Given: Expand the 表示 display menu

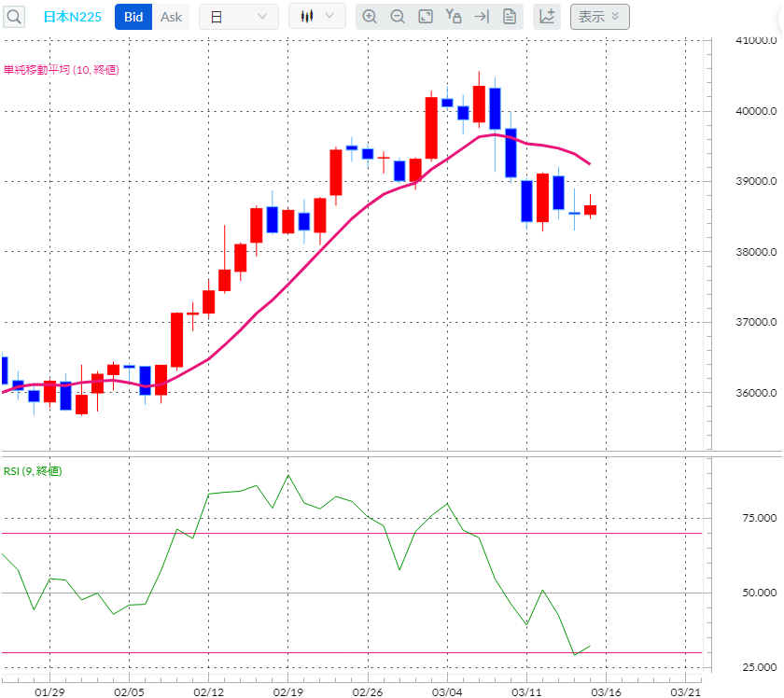Looking at the screenshot, I should point(600,16).
